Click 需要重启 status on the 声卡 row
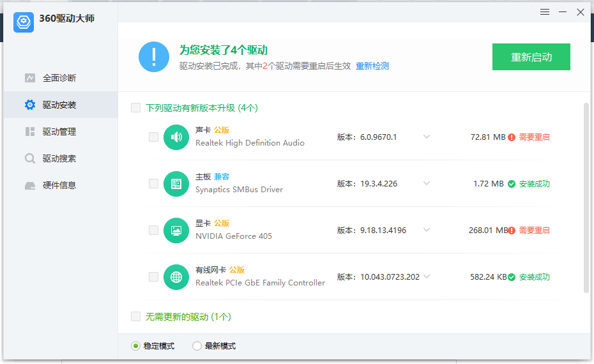Viewport: 594px width, 364px height. (x=534, y=137)
